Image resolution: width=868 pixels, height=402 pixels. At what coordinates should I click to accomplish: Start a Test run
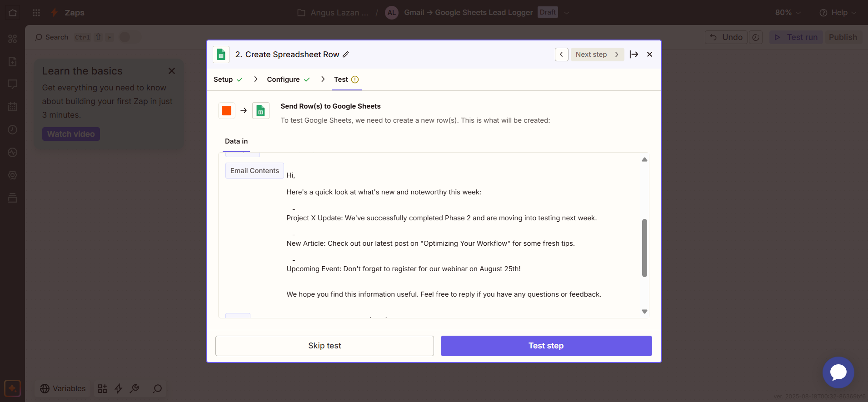[x=796, y=37]
